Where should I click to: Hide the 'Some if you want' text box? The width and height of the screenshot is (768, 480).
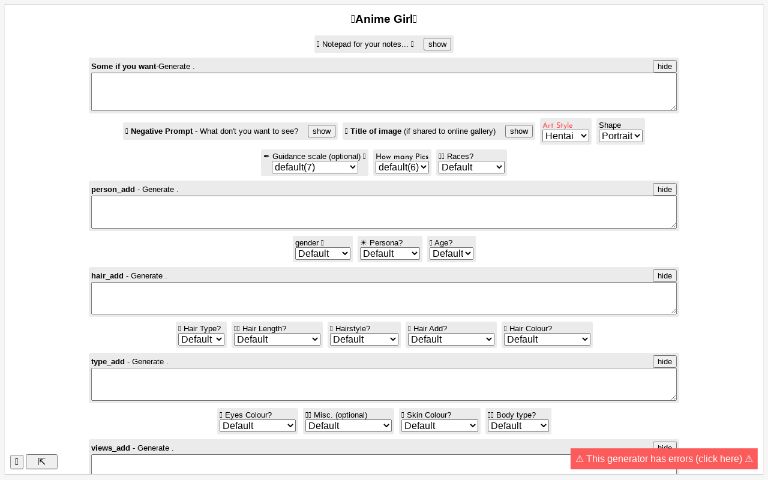tap(664, 66)
